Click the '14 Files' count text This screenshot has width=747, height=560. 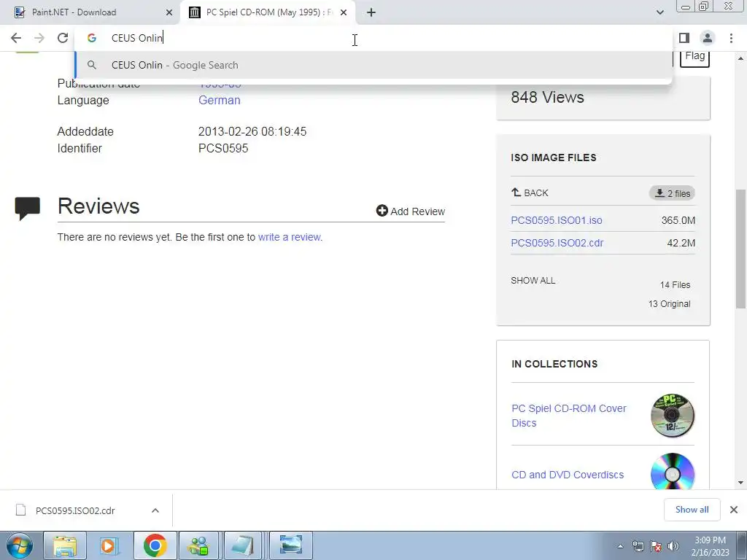click(675, 285)
